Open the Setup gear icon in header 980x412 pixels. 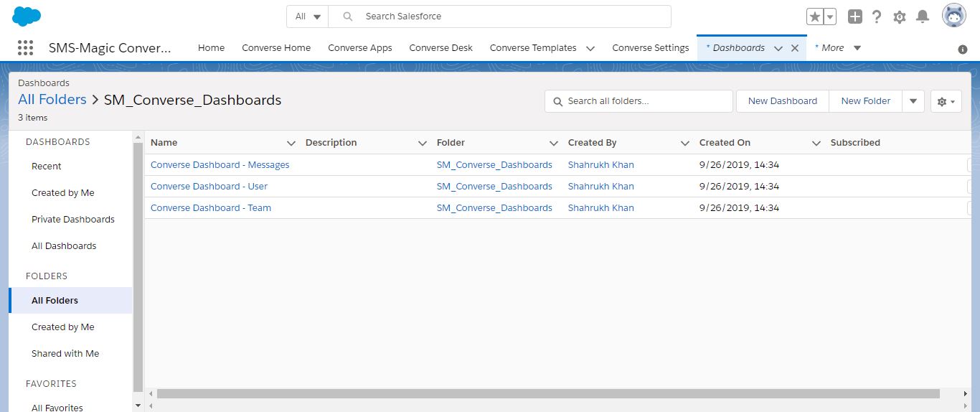click(900, 17)
